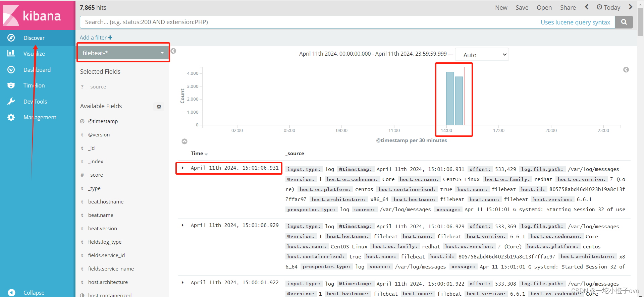
Task: Select the beat.version field
Action: 103,229
